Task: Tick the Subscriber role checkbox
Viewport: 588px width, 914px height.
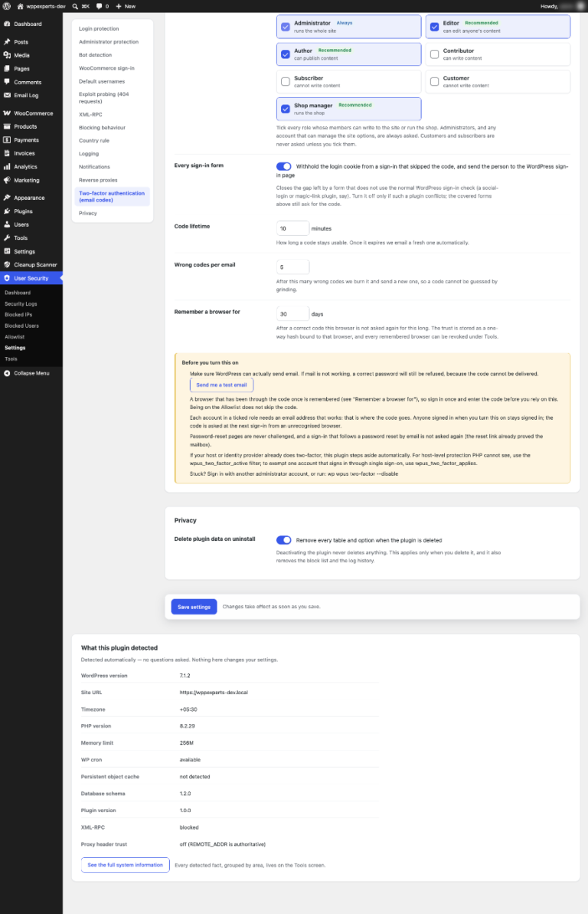Action: point(286,82)
